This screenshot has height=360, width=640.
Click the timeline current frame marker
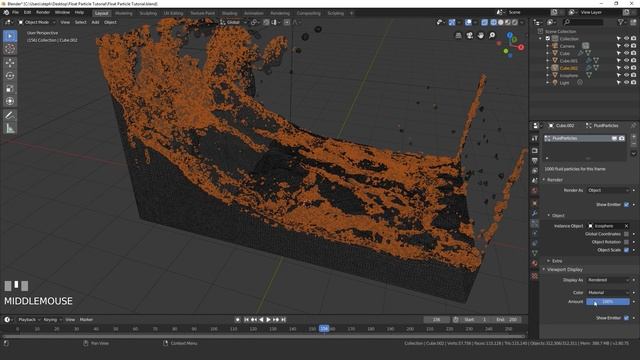[324, 328]
